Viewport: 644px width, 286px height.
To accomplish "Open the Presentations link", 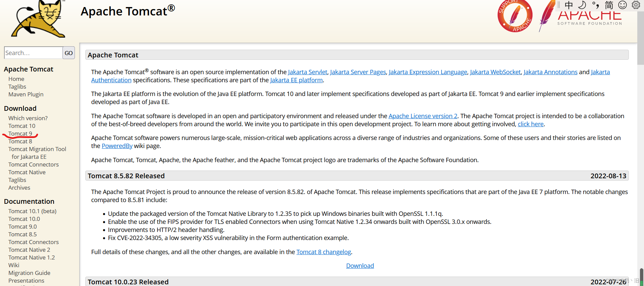I will [26, 281].
